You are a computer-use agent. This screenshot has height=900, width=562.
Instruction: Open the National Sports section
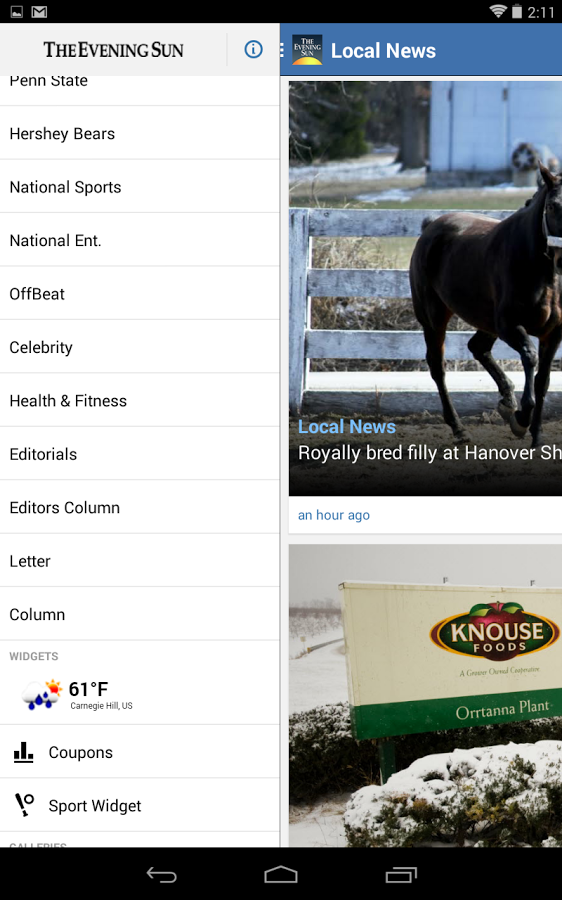pyautogui.click(x=139, y=187)
